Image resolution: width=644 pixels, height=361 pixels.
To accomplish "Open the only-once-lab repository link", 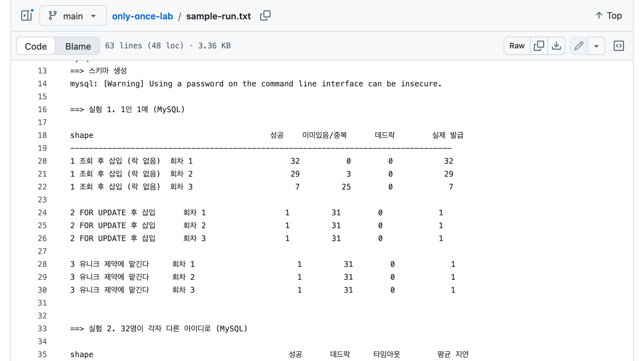I will pos(142,16).
